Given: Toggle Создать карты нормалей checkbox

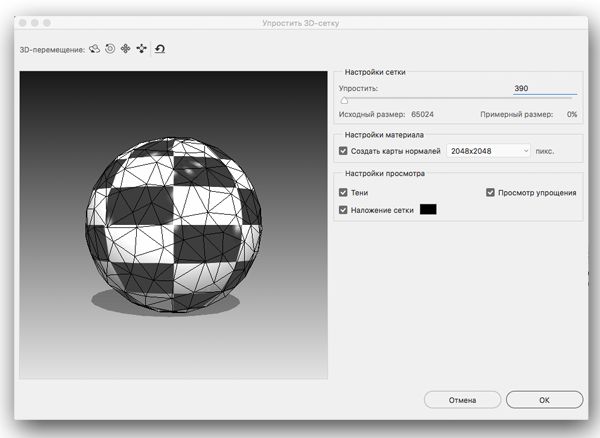Looking at the screenshot, I should pyautogui.click(x=343, y=151).
